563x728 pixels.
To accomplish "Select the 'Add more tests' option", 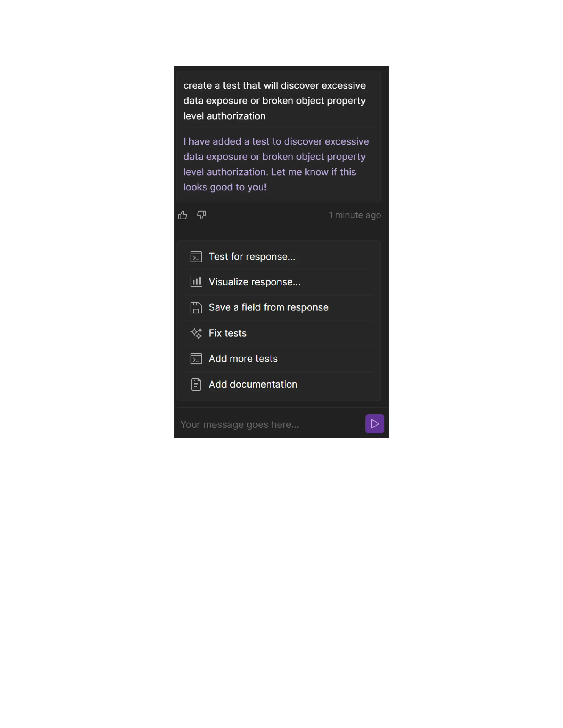I will pos(279,359).
